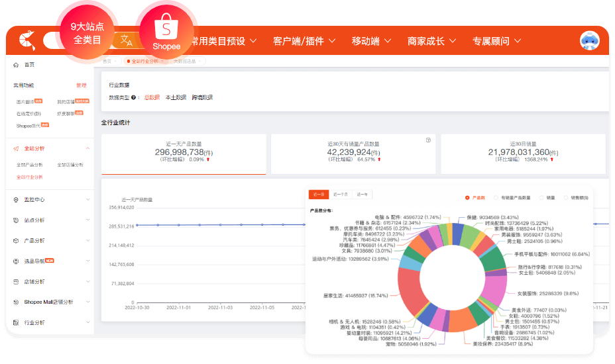Click the home icon beside 首页

click(x=16, y=65)
